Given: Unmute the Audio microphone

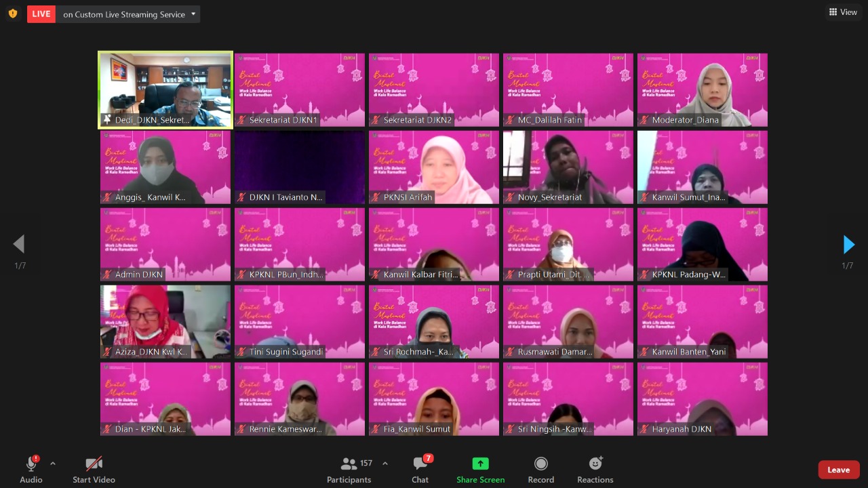Looking at the screenshot, I should pyautogui.click(x=31, y=464).
